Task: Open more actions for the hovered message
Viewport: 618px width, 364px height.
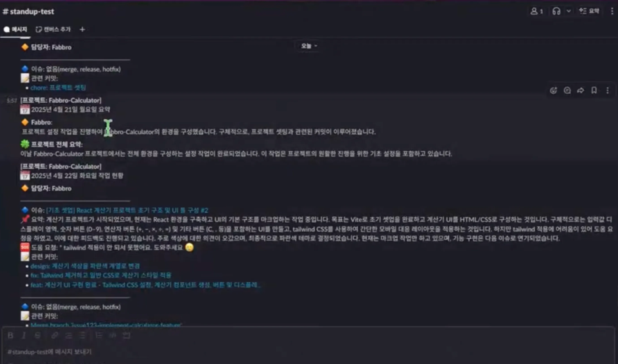Action: [x=608, y=90]
